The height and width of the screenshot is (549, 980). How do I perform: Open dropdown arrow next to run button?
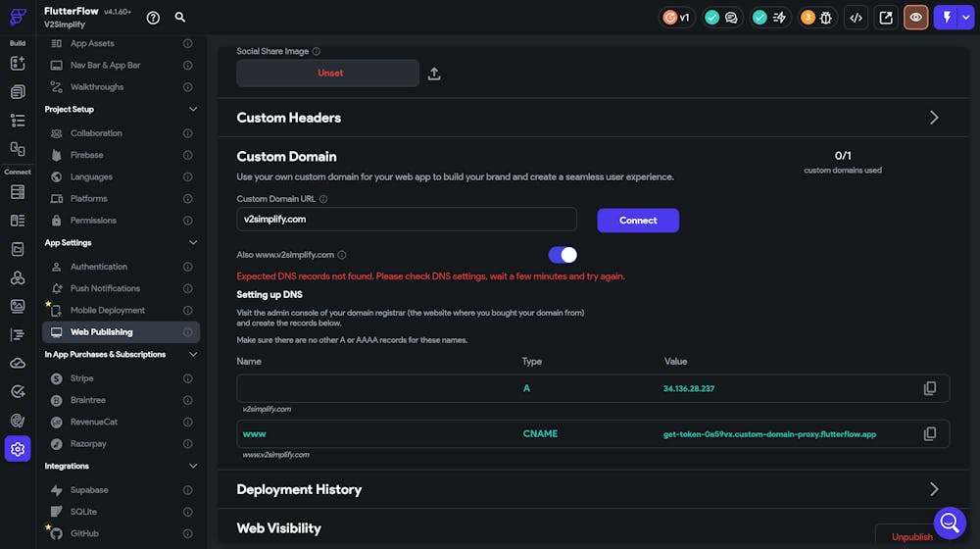coord(966,18)
